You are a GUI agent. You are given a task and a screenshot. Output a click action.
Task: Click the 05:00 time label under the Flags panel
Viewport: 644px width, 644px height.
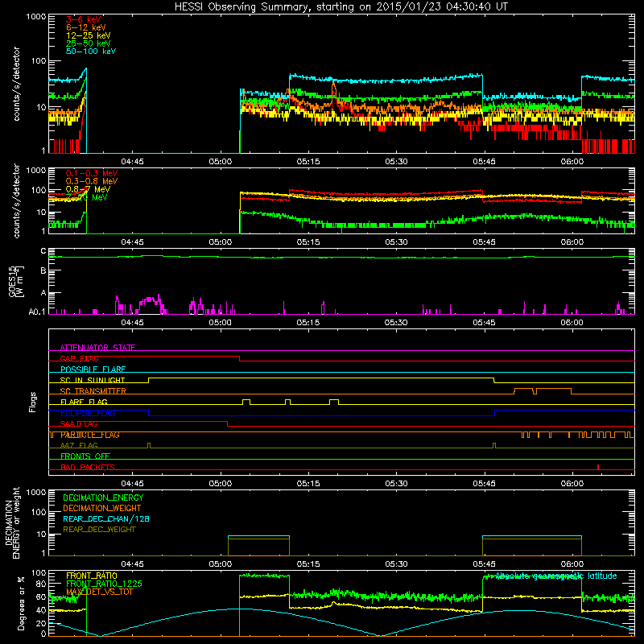pos(220,484)
